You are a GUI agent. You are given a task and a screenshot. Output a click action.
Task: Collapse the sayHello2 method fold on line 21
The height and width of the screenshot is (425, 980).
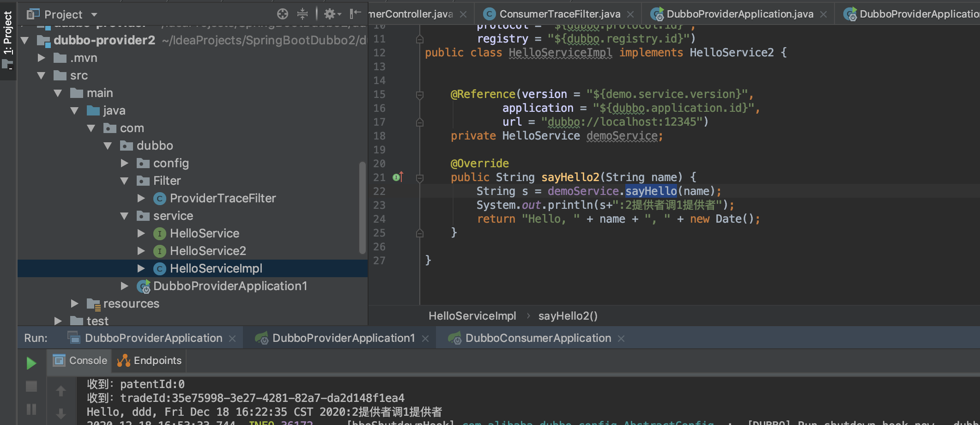tap(420, 178)
